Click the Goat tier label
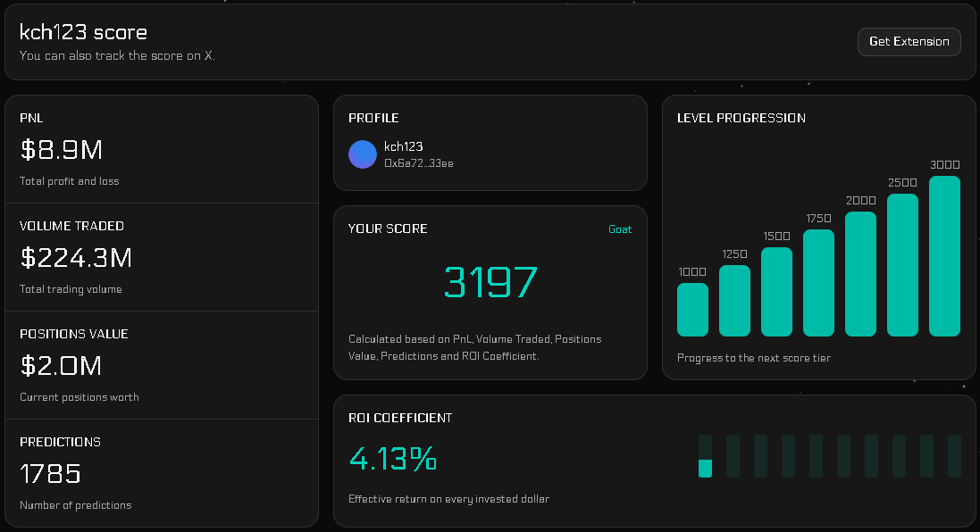 coord(620,229)
